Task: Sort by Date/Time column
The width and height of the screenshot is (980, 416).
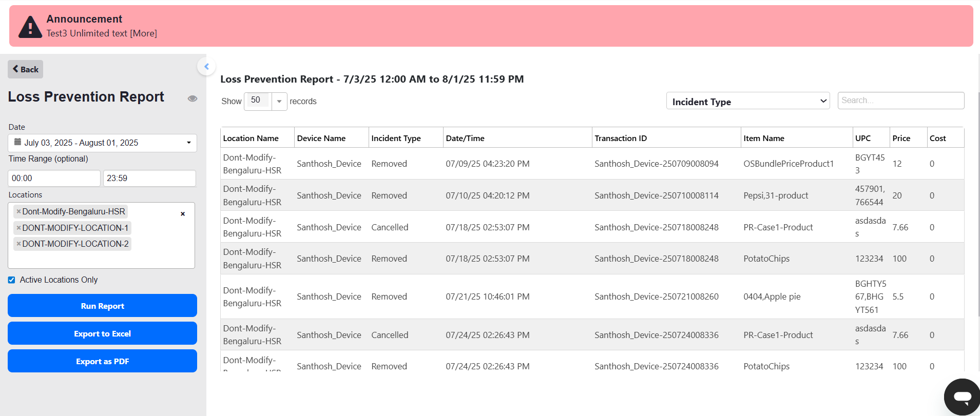Action: click(x=517, y=138)
